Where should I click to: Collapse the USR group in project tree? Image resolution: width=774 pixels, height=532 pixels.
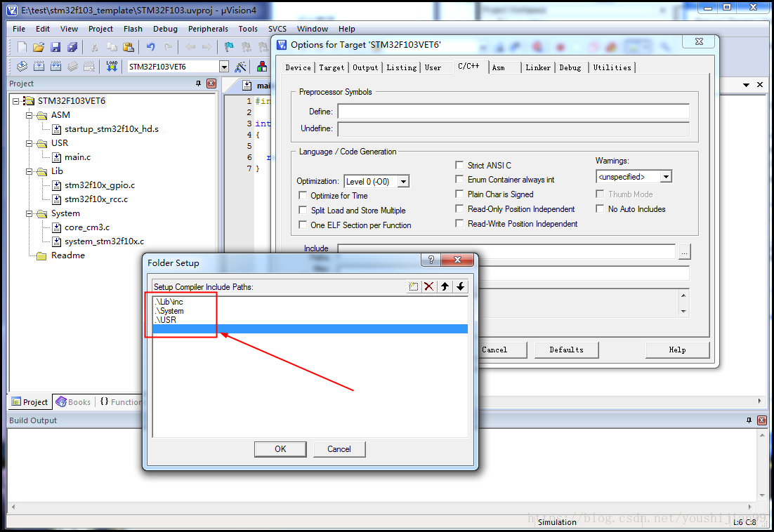29,143
